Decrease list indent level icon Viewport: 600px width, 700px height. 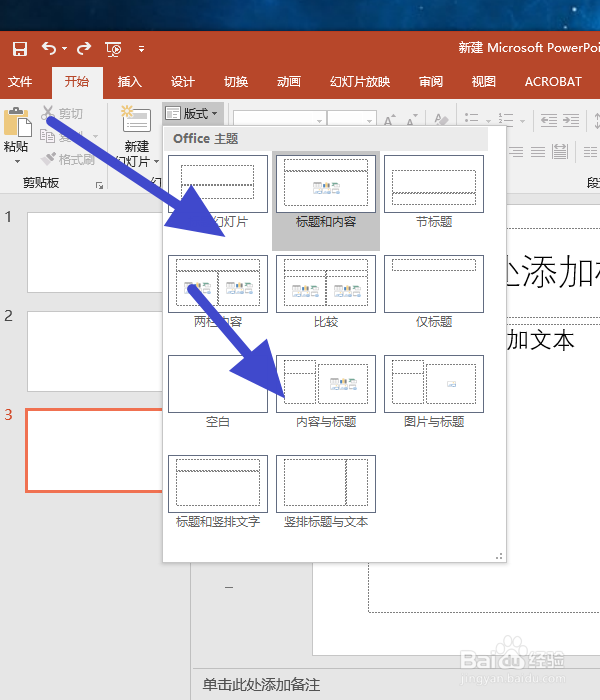549,120
